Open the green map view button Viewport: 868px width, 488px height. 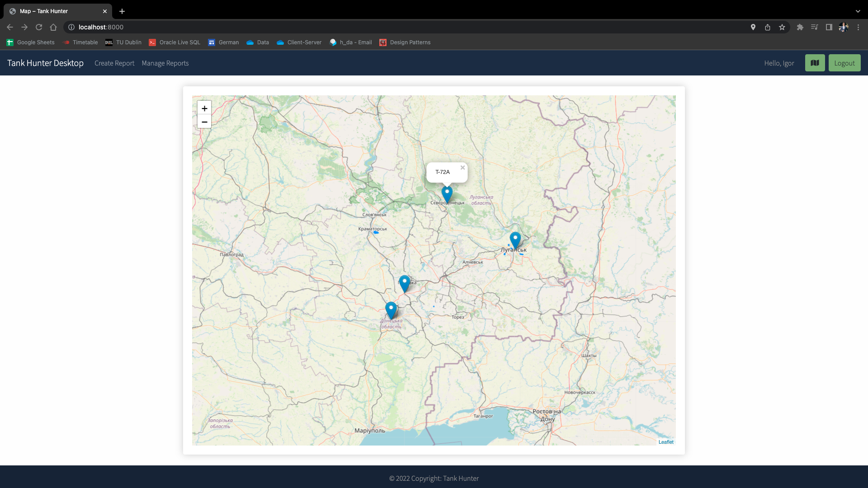click(x=815, y=63)
